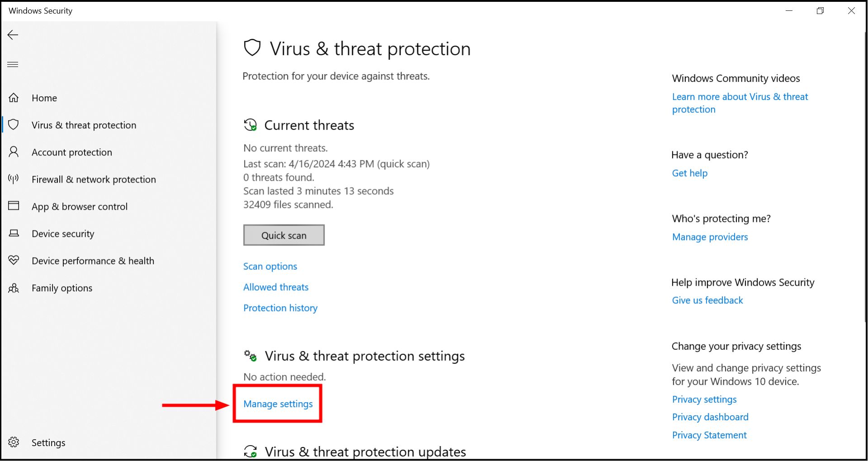
Task: Open Scan options
Action: coord(270,266)
